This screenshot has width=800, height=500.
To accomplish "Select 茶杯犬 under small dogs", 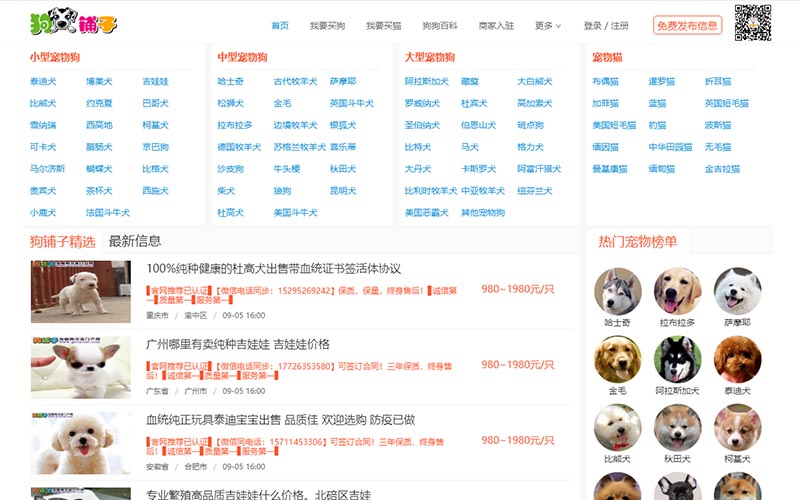I will tap(99, 190).
